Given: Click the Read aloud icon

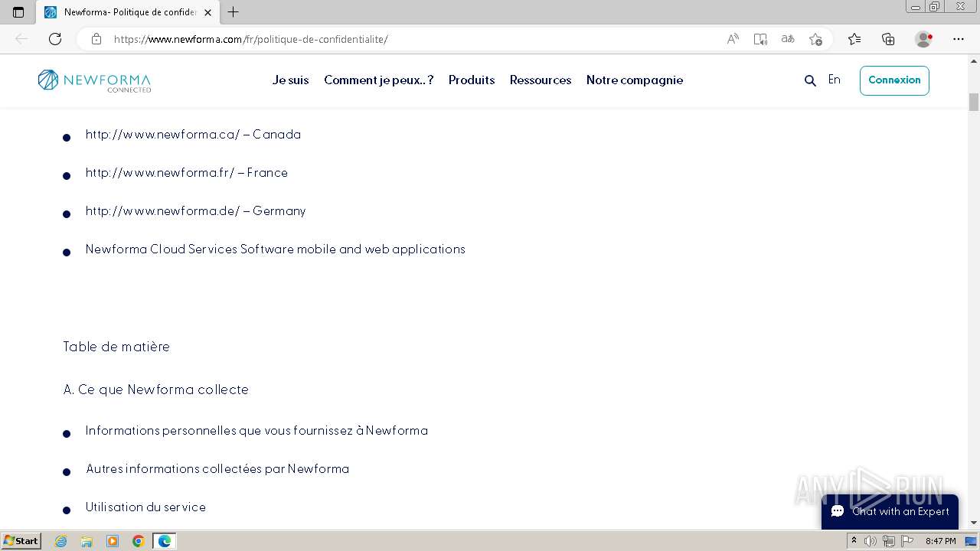Looking at the screenshot, I should coord(733,39).
